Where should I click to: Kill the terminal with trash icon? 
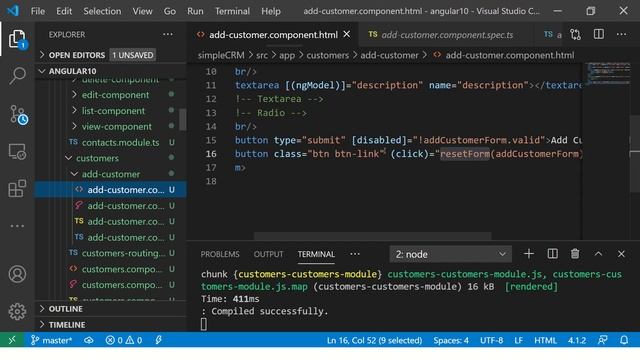[x=575, y=254]
